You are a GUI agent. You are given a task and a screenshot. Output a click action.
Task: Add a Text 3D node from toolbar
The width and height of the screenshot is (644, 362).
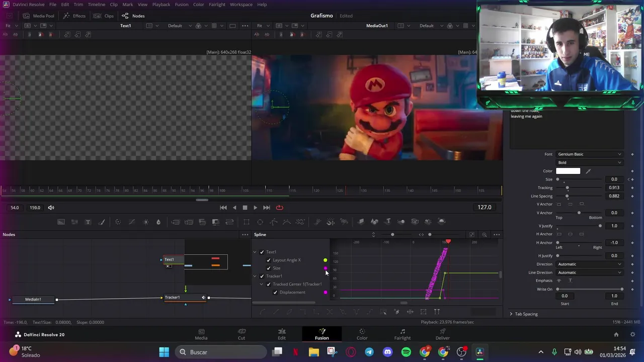[388, 222]
